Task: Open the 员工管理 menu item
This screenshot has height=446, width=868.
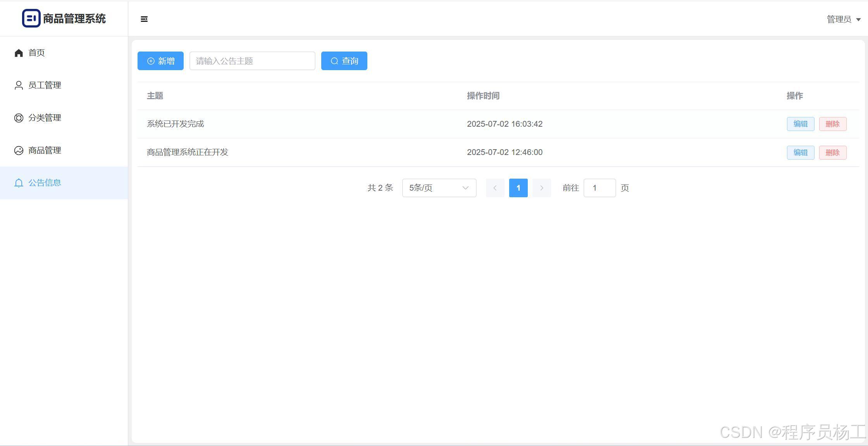Action: (x=45, y=85)
